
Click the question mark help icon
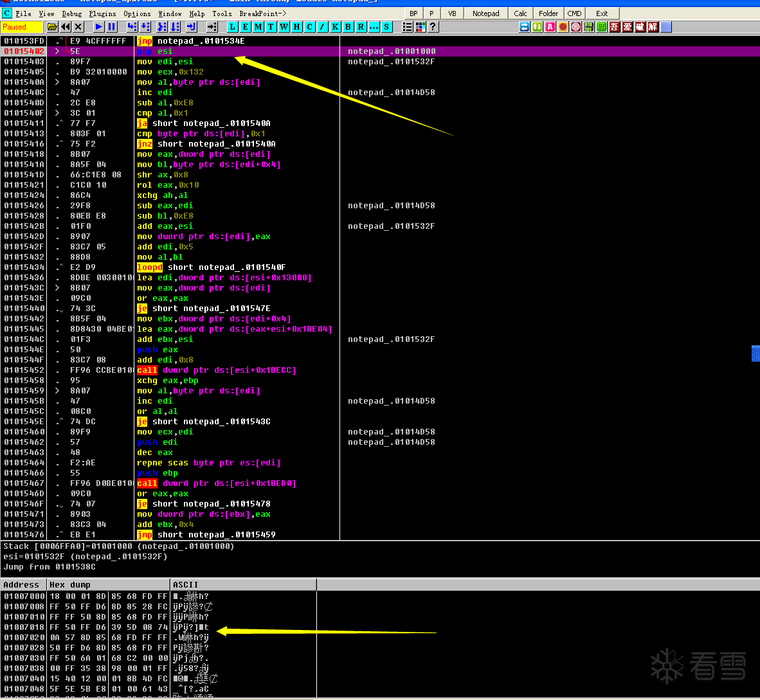point(433,27)
